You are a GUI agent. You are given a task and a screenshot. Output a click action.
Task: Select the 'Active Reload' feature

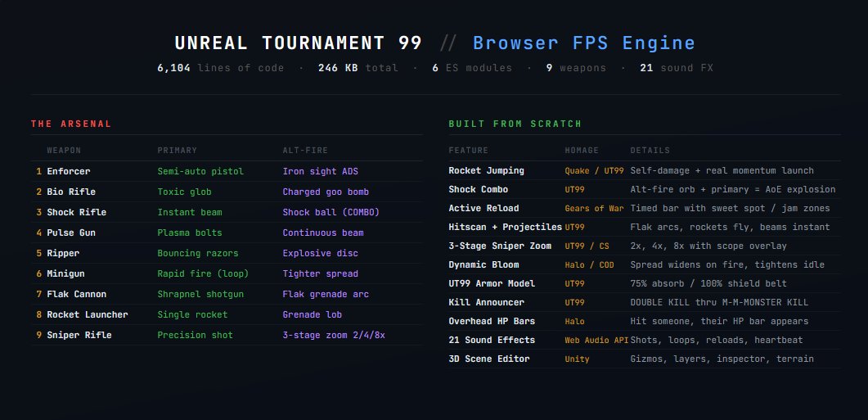[483, 208]
